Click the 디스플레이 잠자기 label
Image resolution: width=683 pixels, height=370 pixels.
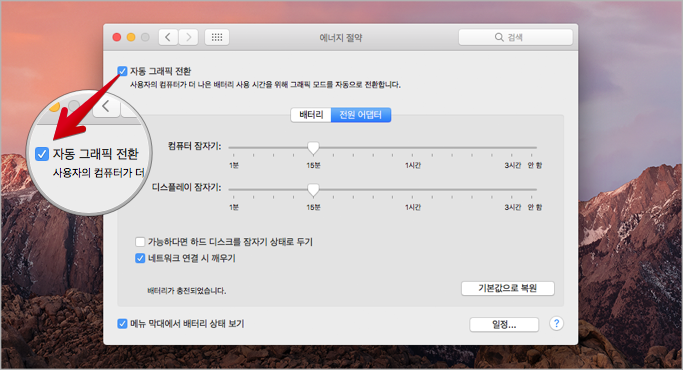pyautogui.click(x=186, y=187)
